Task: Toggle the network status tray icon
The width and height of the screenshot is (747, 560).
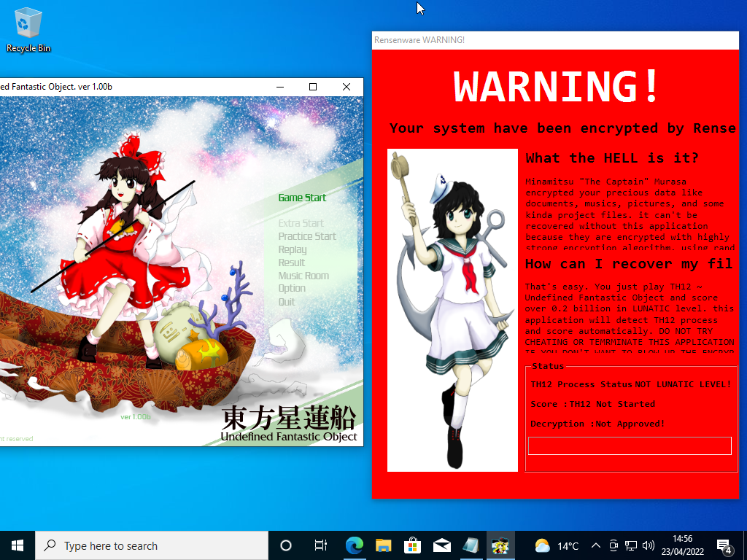Action: pos(632,545)
